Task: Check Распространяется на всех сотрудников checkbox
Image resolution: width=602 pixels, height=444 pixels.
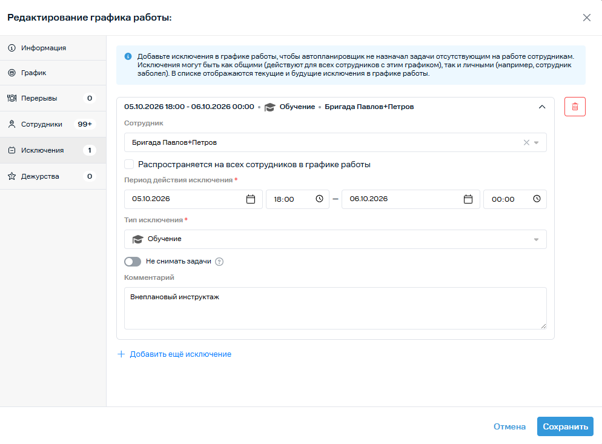Action: pyautogui.click(x=129, y=164)
